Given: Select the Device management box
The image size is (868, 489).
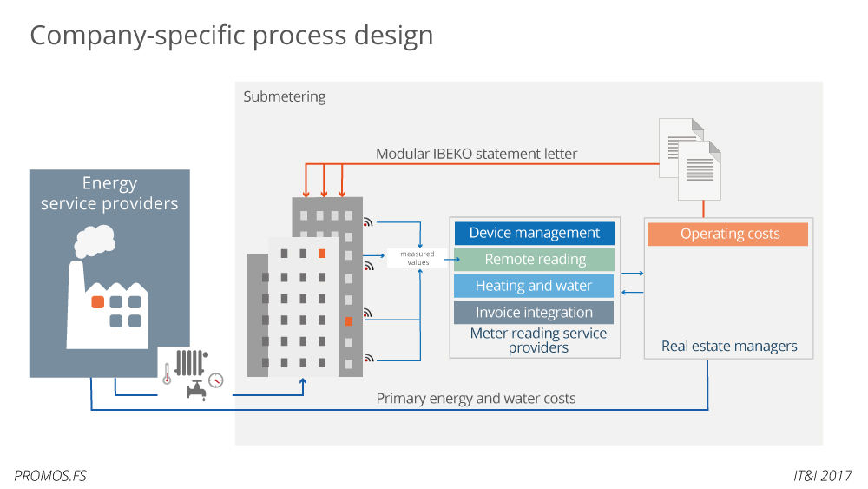Looking at the screenshot, I should coord(534,233).
